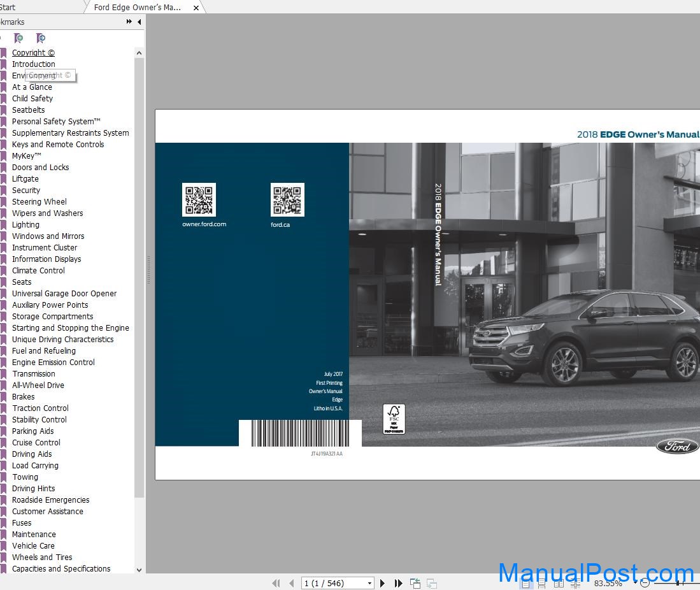700x590 pixels.
Task: Select Starting and Stopping the Engine bookmark
Action: coord(71,328)
